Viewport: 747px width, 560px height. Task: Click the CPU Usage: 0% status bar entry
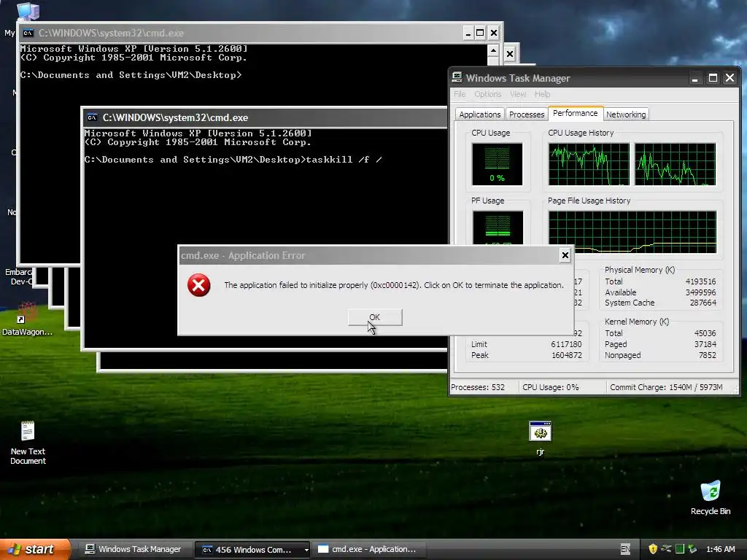551,387
